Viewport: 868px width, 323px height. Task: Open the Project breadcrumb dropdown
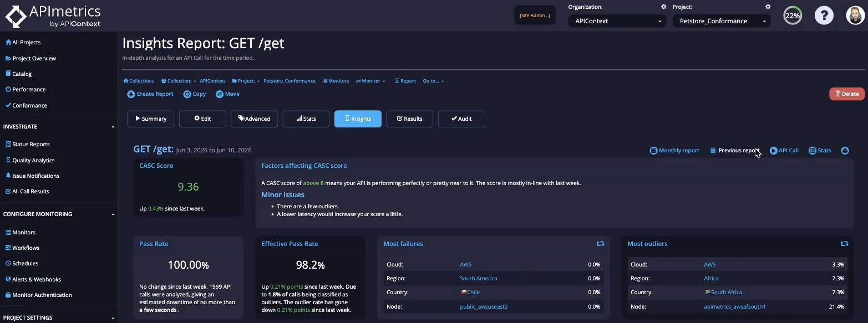tap(246, 81)
